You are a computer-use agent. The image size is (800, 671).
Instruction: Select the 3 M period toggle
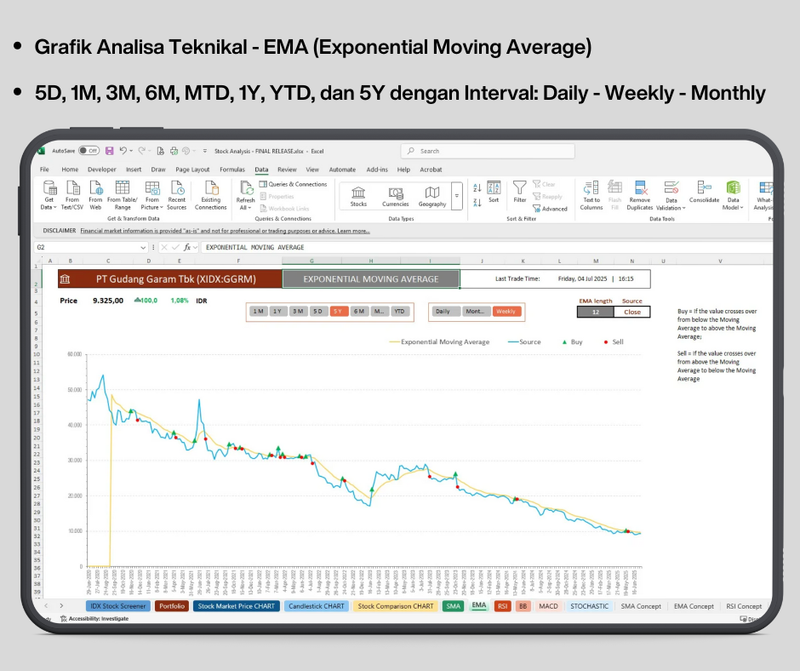[298, 311]
